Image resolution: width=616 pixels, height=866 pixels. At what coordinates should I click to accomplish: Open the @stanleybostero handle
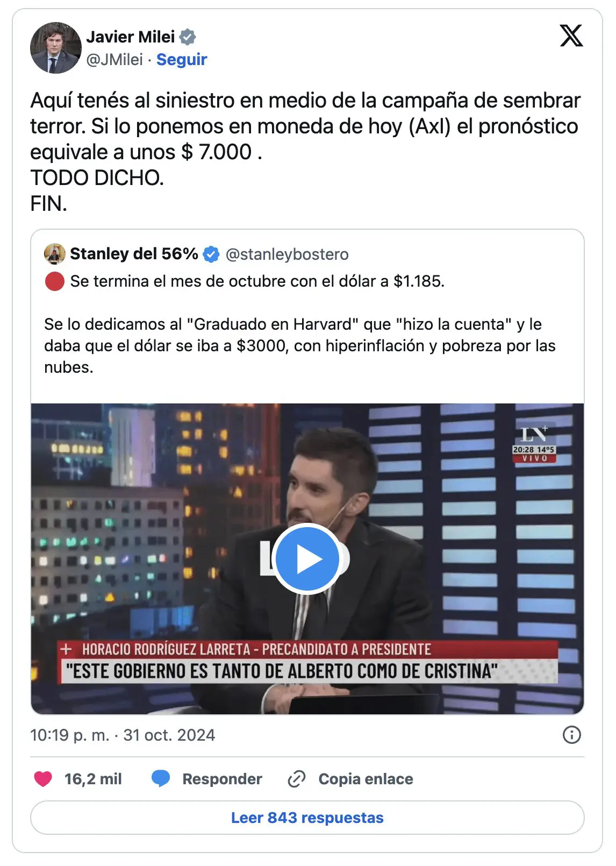[287, 254]
